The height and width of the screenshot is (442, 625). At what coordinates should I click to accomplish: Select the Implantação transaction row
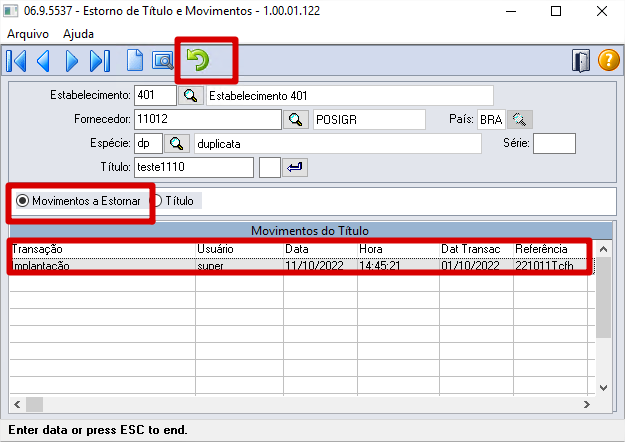click(x=302, y=266)
